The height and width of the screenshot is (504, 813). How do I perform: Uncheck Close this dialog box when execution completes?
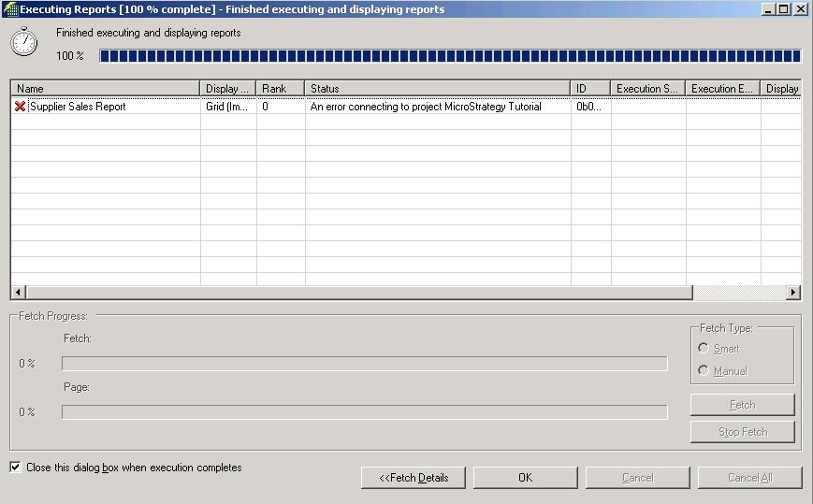click(16, 468)
